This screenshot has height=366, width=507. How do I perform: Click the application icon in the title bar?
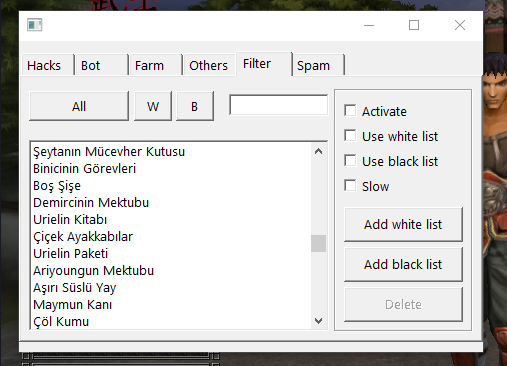click(35, 25)
